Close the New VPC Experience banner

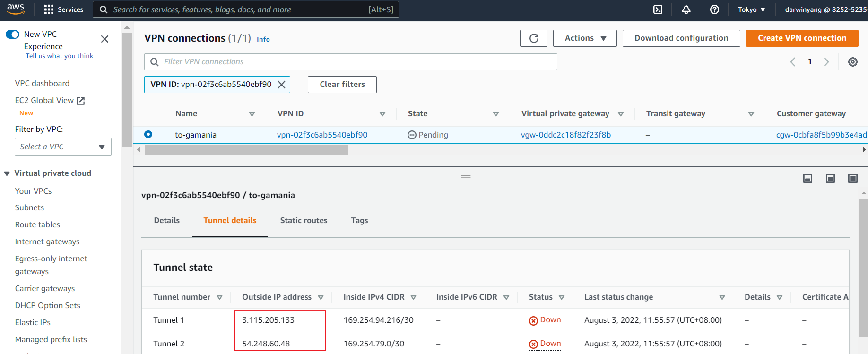pyautogui.click(x=105, y=39)
